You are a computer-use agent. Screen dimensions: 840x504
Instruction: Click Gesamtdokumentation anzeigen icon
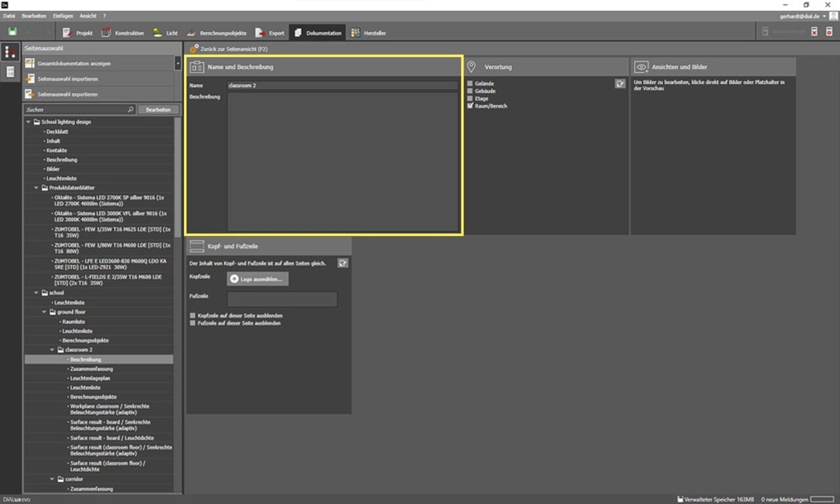pos(30,64)
